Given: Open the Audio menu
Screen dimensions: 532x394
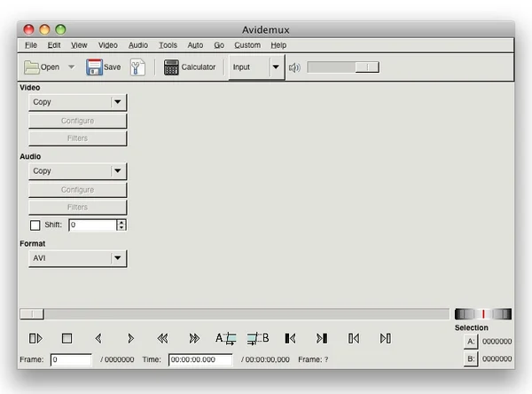Looking at the screenshot, I should (138, 45).
